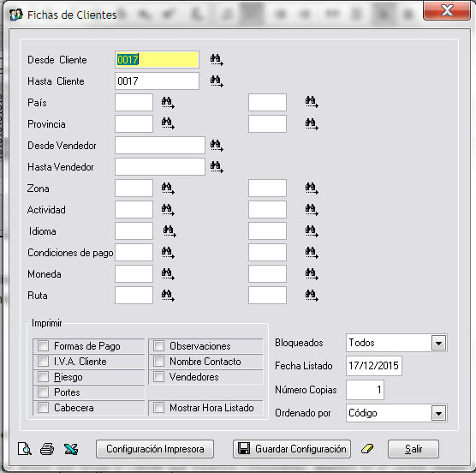
Task: Click the Fecha Listado date field
Action: (374, 365)
